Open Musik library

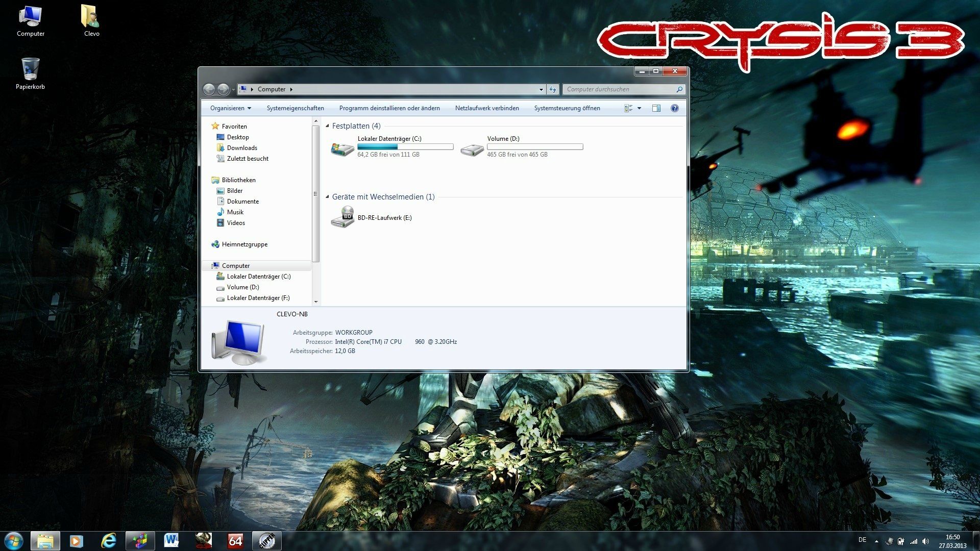pos(235,212)
